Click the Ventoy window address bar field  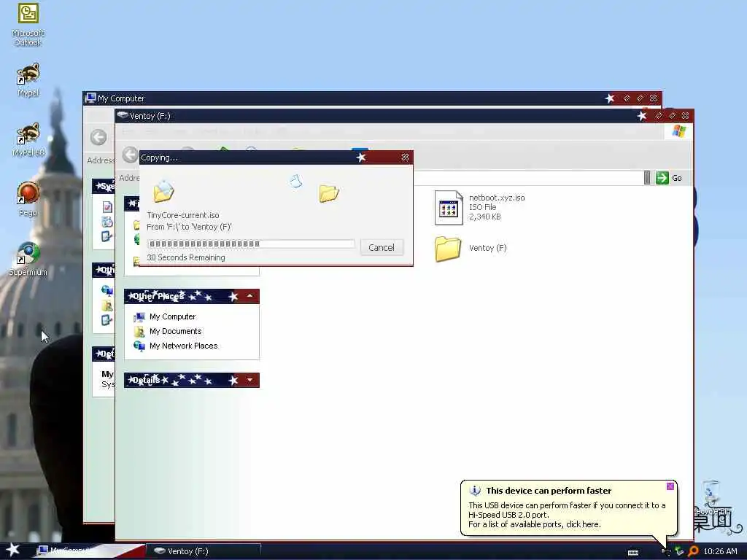click(x=528, y=178)
